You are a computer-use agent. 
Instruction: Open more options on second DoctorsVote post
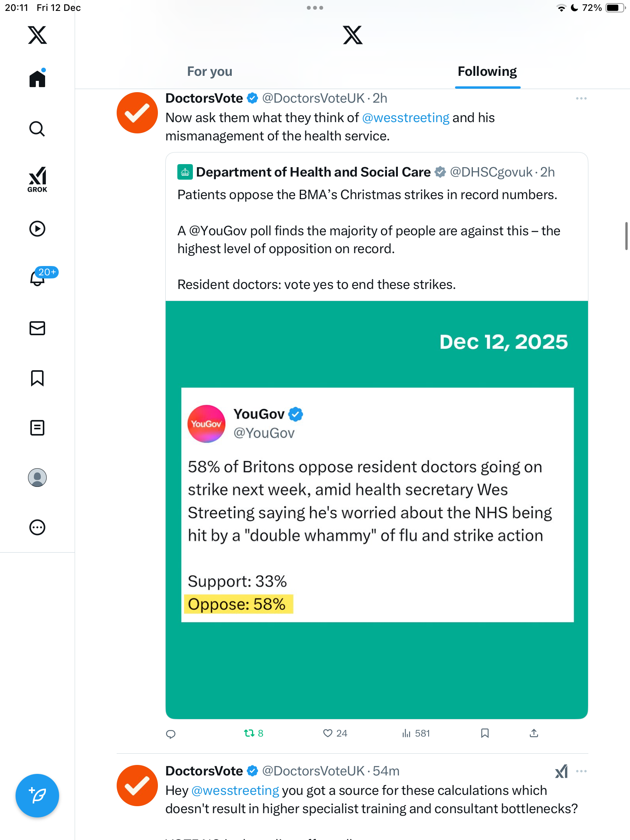(x=581, y=772)
